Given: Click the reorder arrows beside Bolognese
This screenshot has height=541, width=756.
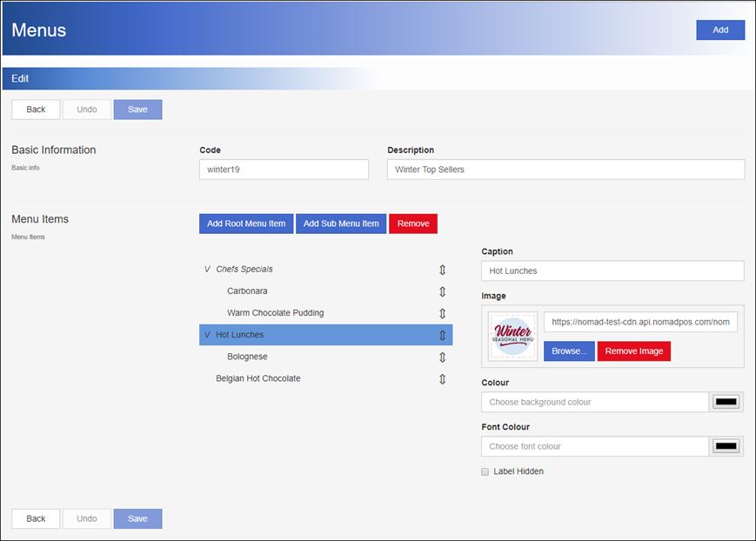Looking at the screenshot, I should (443, 357).
